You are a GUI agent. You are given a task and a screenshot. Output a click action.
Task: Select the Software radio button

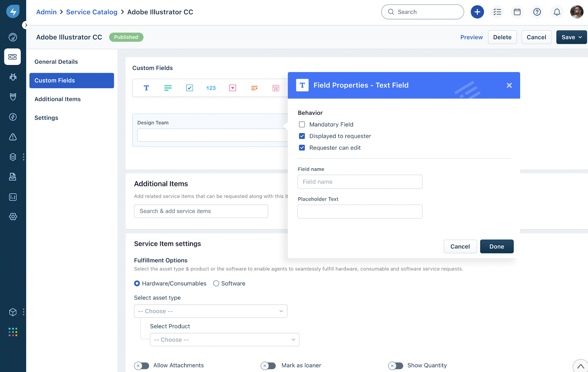pyautogui.click(x=216, y=283)
